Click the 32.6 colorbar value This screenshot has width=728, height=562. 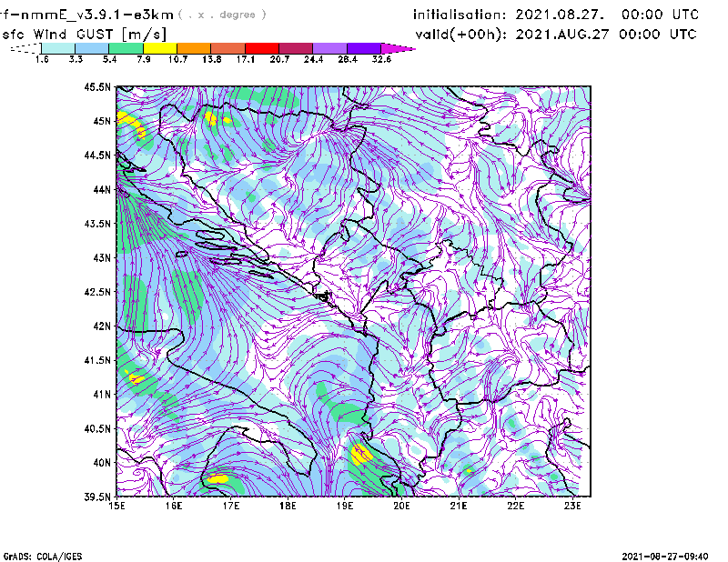point(381,59)
